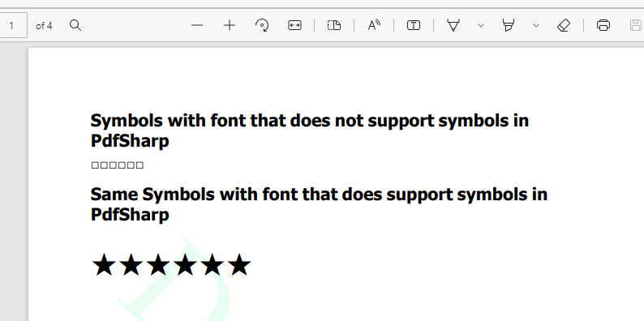This screenshot has width=644, height=321.
Task: Print the PDF document
Action: pyautogui.click(x=603, y=25)
